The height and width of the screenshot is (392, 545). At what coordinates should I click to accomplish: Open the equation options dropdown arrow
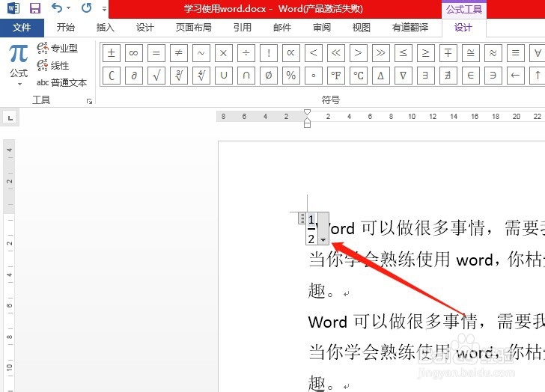(x=323, y=239)
